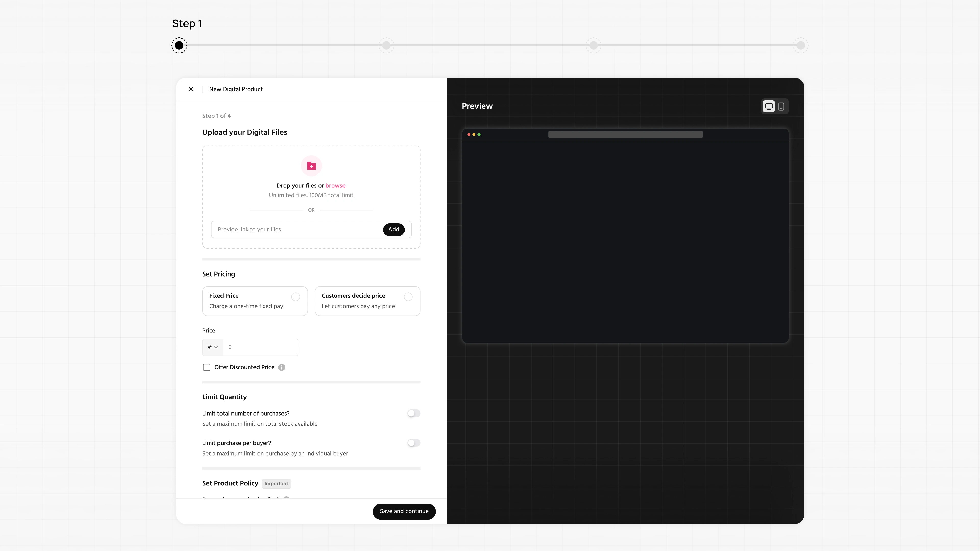This screenshot has width=980, height=551.
Task: Click the second step progress marker
Action: [387, 46]
